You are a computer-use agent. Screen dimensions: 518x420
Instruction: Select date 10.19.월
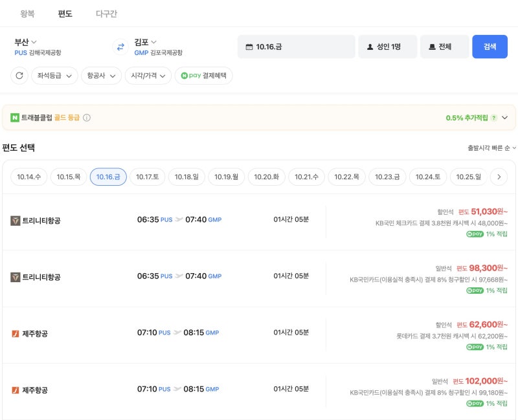(226, 177)
